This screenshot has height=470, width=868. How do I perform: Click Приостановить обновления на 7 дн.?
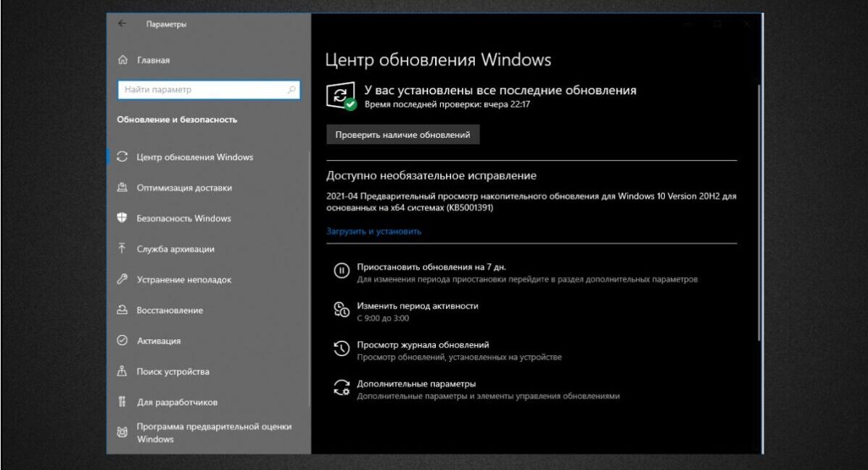coord(431,267)
